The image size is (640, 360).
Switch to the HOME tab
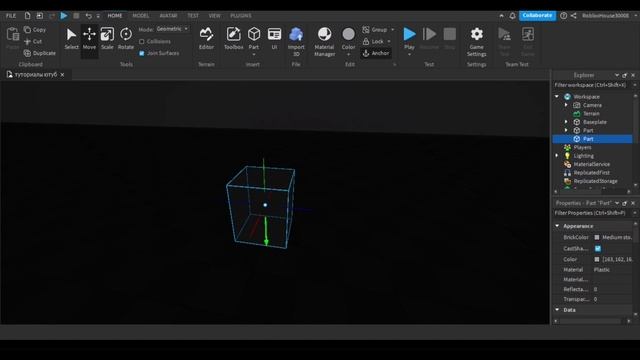pos(115,16)
